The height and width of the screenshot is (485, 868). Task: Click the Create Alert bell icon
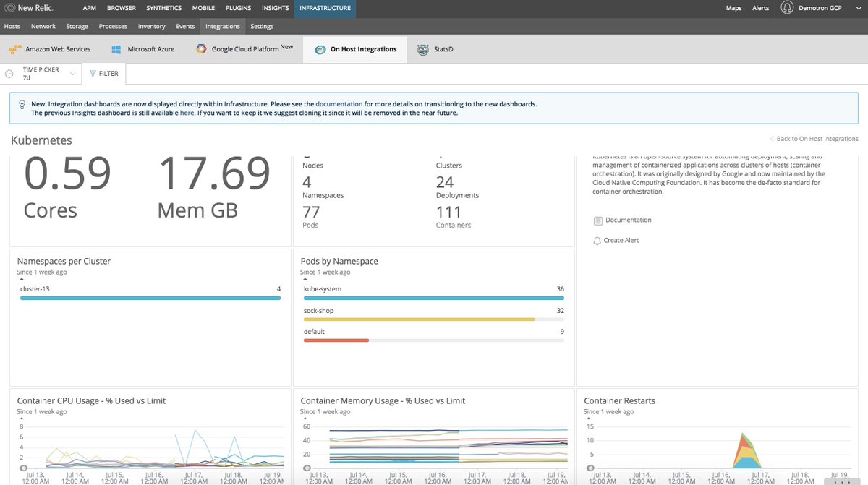pyautogui.click(x=597, y=241)
